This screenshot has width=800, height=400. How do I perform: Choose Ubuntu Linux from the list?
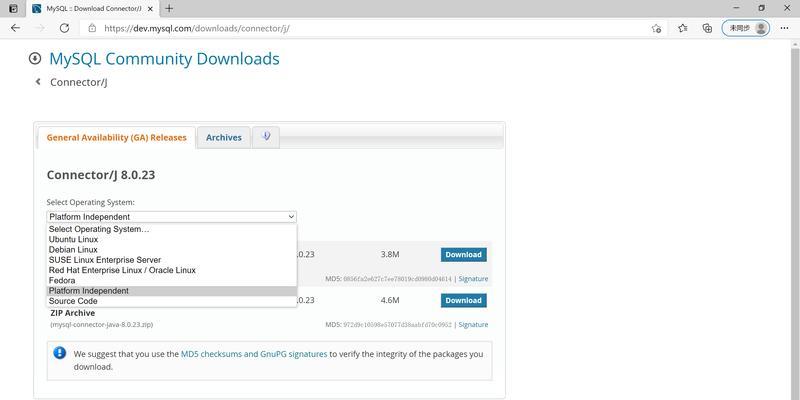(171, 239)
